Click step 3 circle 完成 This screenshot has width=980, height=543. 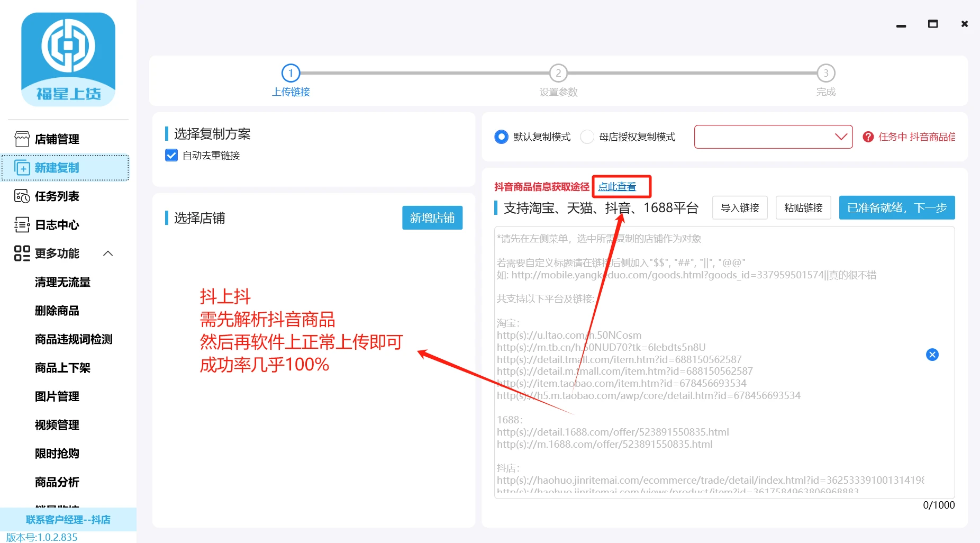pos(826,73)
